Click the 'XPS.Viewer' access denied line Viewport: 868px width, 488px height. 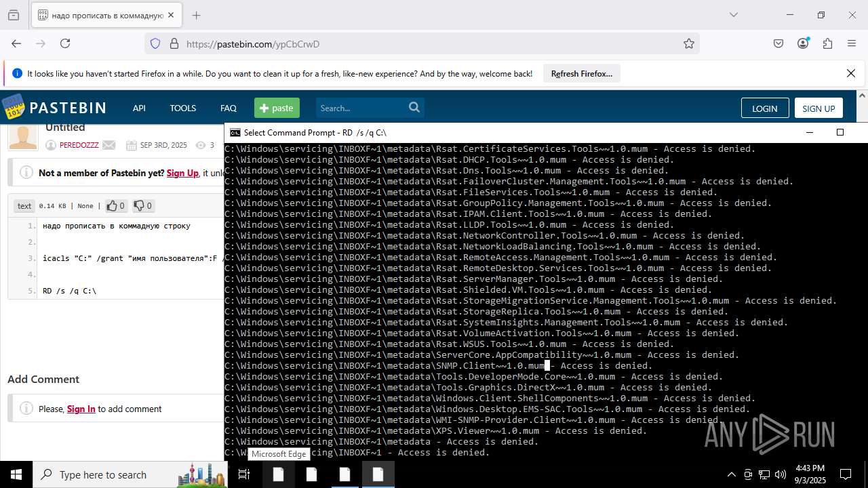click(x=436, y=430)
